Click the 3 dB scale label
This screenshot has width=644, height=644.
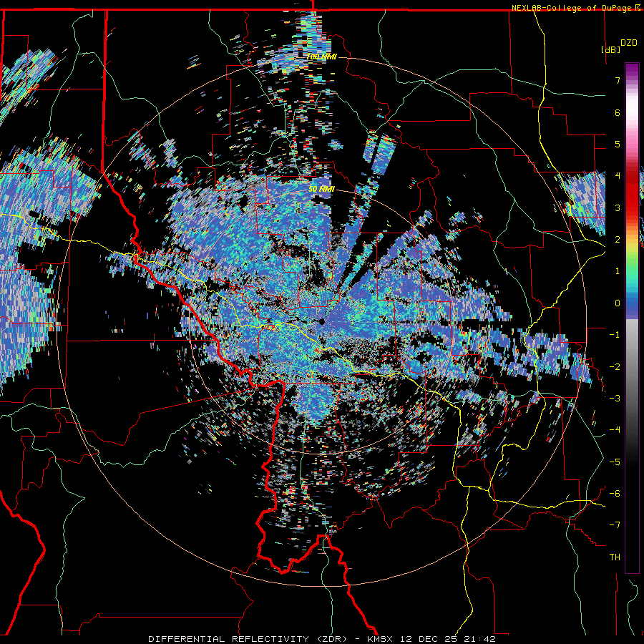(x=618, y=208)
